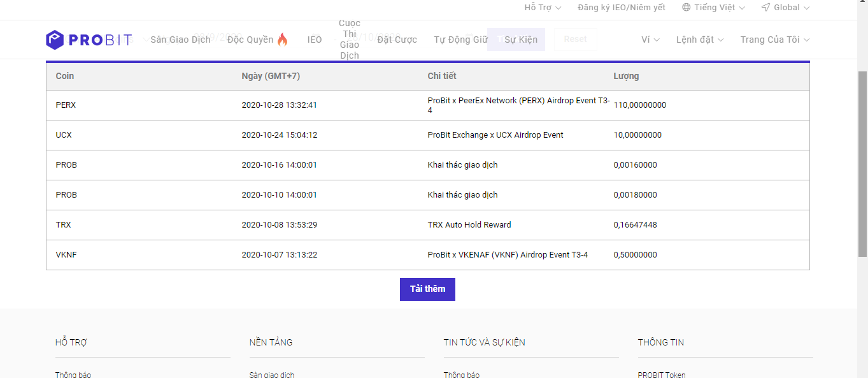The height and width of the screenshot is (378, 868).
Task: Open Đăng ký IEO/Niêm yết link
Action: click(x=622, y=8)
